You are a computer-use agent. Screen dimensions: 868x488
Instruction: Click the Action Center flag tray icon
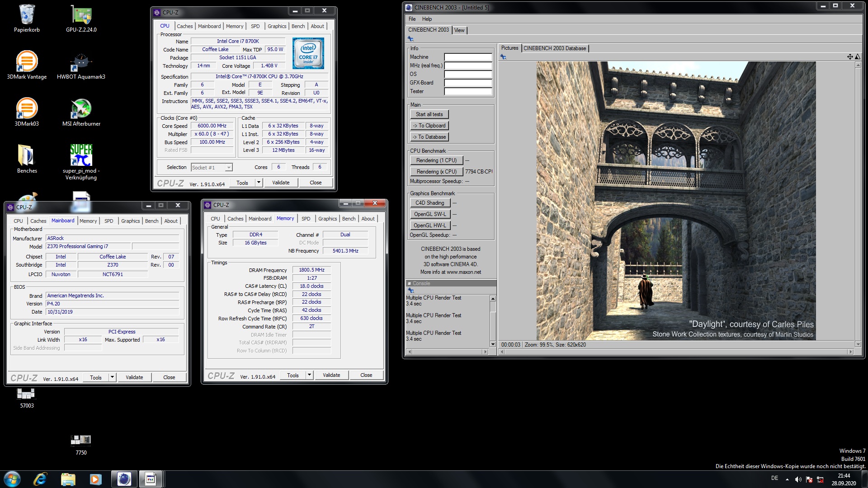809,479
